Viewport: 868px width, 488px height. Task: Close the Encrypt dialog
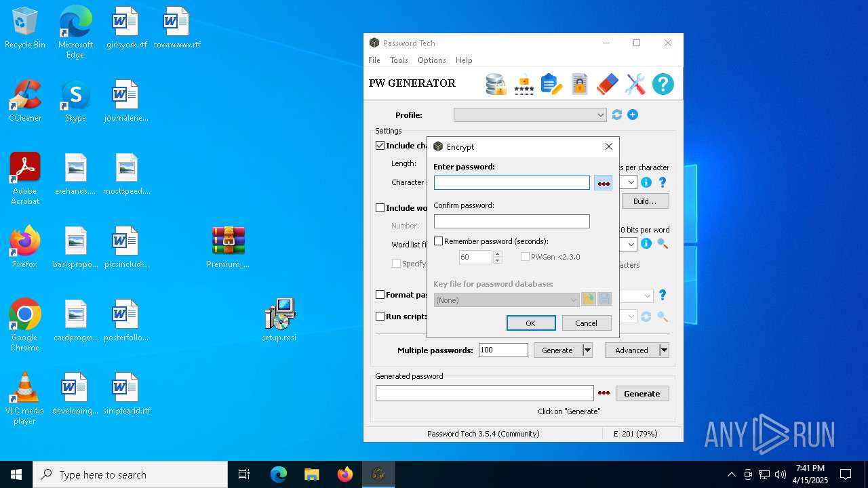[609, 146]
